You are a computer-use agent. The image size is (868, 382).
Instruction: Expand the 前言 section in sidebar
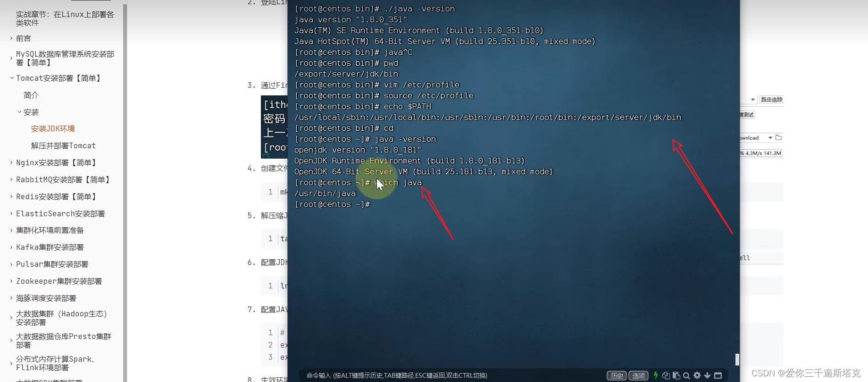click(11, 38)
